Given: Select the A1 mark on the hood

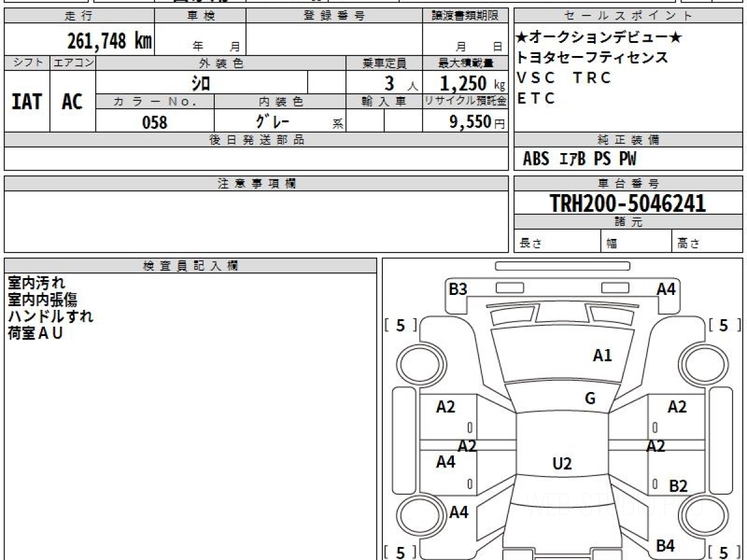Looking at the screenshot, I should [602, 355].
